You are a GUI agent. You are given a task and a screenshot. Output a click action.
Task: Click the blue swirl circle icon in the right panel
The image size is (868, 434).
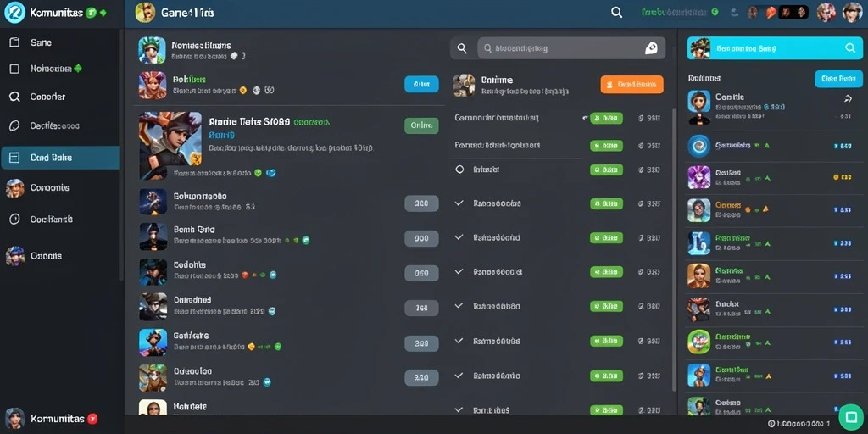pos(698,146)
